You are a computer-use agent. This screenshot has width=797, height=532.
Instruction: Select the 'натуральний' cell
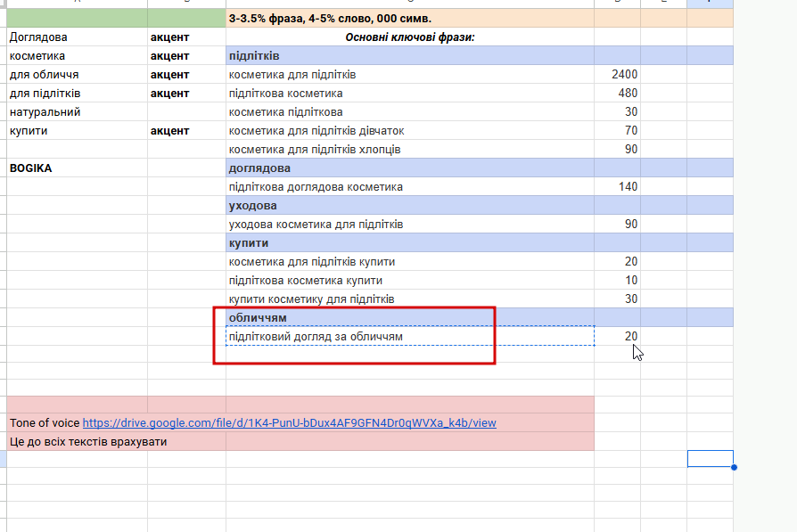(78, 112)
